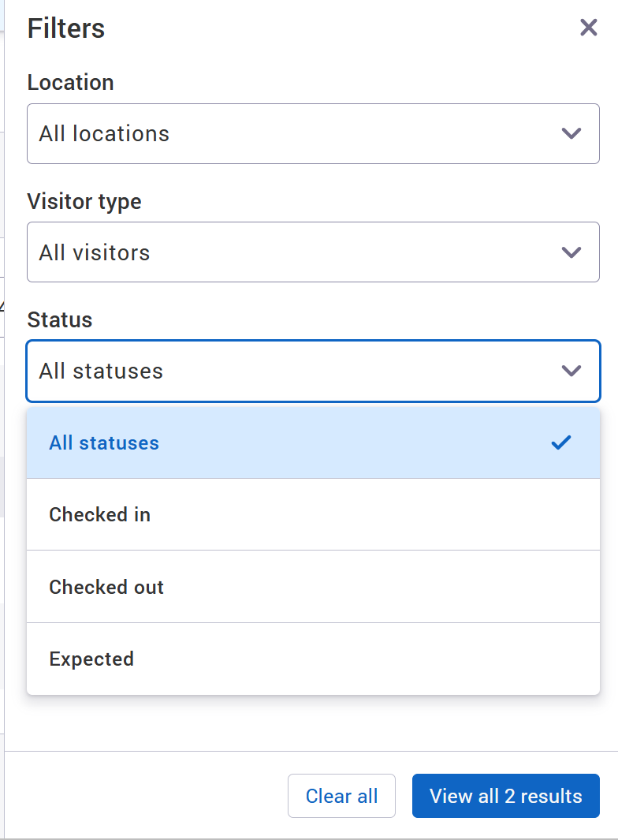This screenshot has height=840, width=618.
Task: Open the All visitors dropdown
Action: point(313,252)
